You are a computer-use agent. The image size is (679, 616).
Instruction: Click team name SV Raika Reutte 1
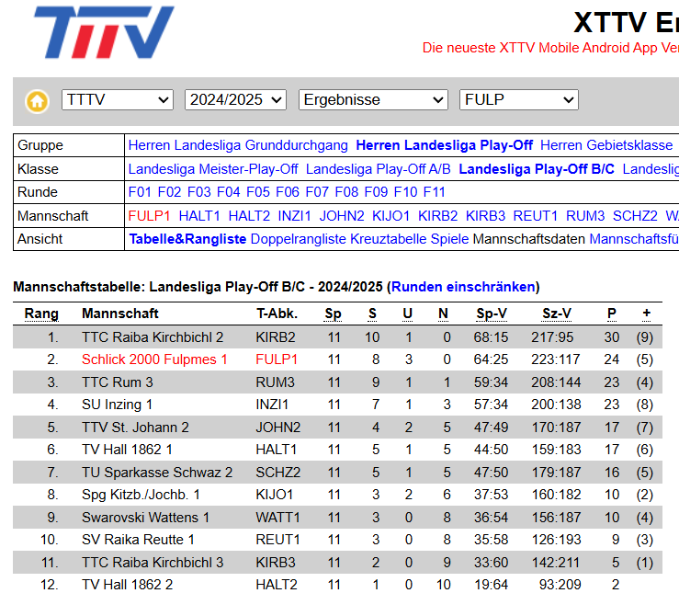pyautogui.click(x=138, y=540)
